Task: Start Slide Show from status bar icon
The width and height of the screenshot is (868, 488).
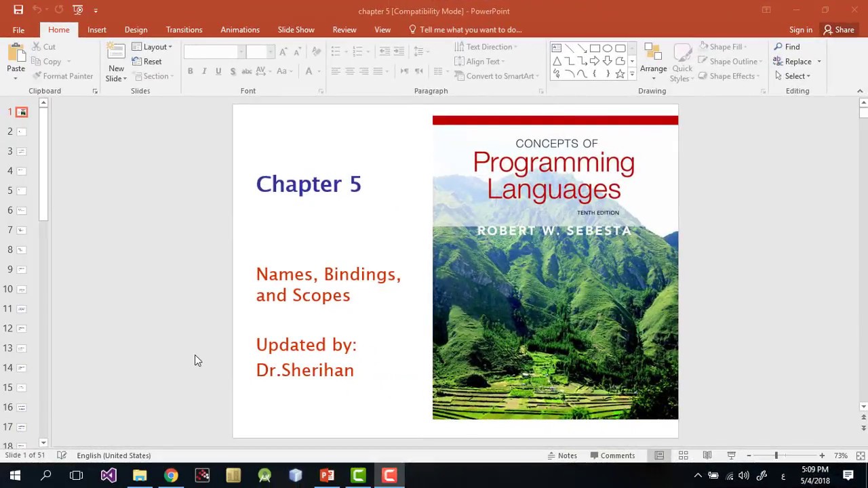Action: [731, 455]
